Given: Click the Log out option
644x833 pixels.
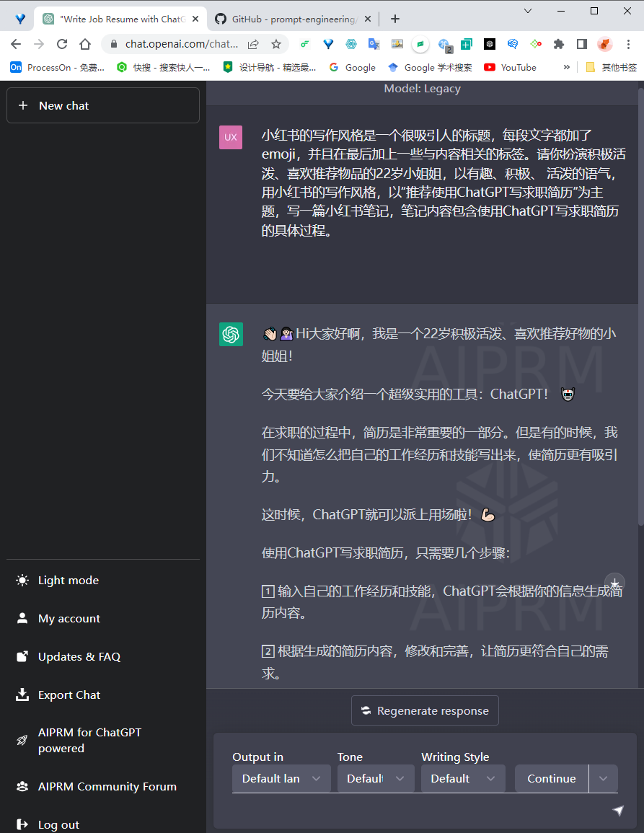Looking at the screenshot, I should (58, 824).
